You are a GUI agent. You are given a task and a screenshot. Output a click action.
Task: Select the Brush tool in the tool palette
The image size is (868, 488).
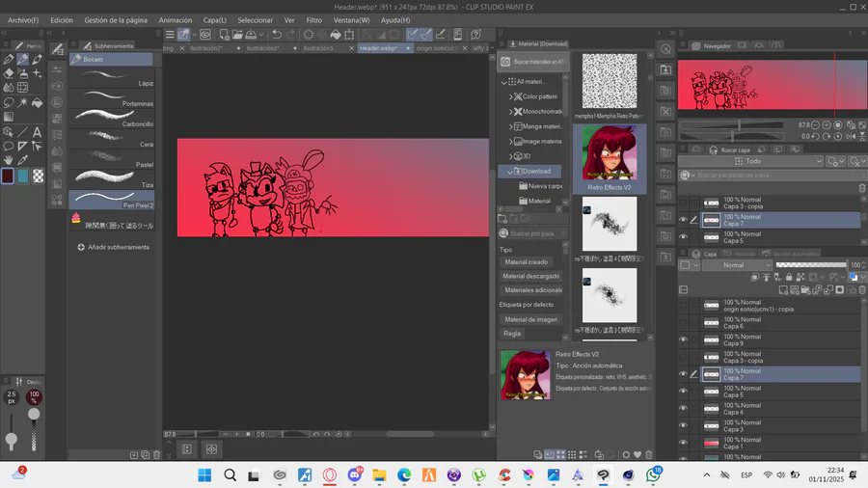pos(37,59)
